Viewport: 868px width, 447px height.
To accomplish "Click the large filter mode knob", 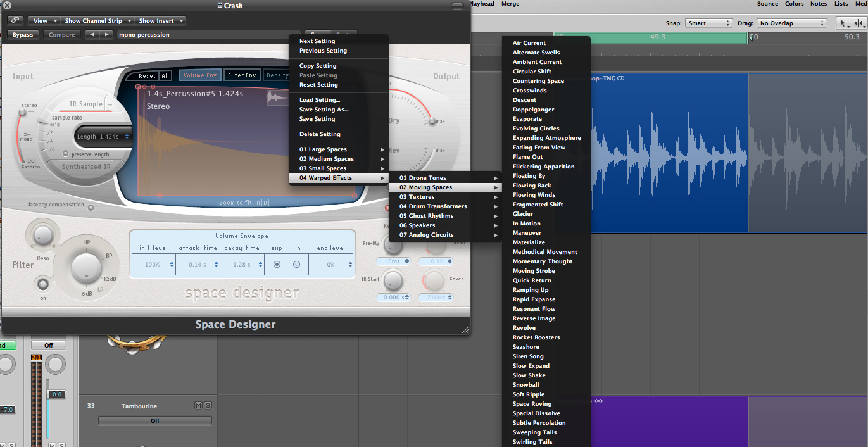I will pyautogui.click(x=87, y=268).
